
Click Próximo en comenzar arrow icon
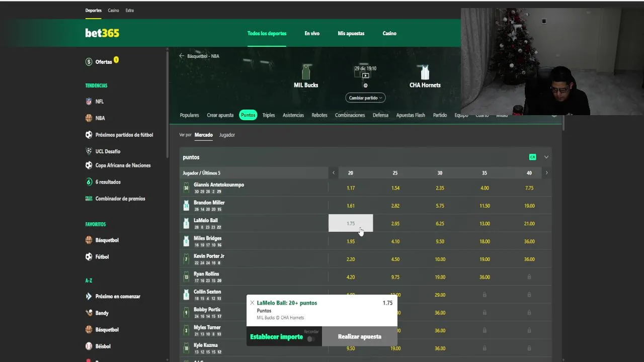89,297
